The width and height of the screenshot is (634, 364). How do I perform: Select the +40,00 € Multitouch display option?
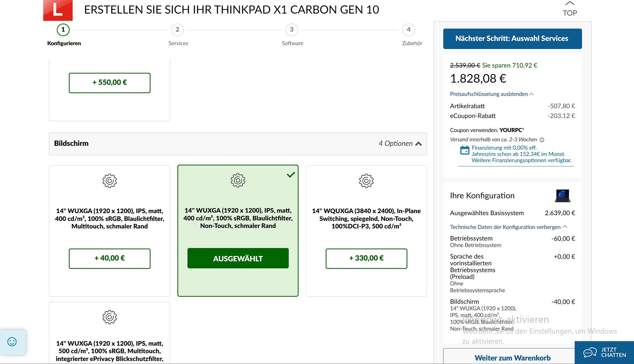110,258
